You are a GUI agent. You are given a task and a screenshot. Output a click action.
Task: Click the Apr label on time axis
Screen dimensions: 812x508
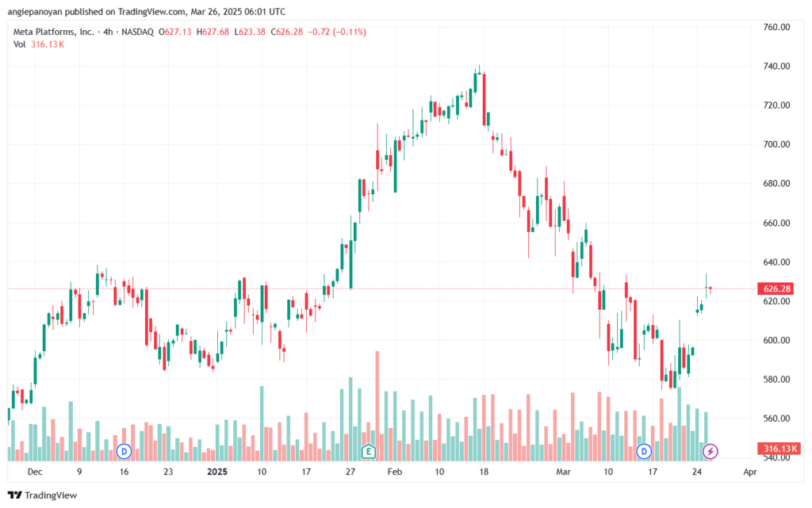coord(750,472)
